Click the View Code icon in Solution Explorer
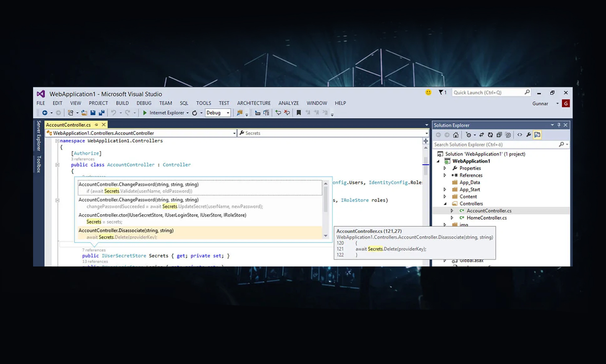The height and width of the screenshot is (364, 606). [x=520, y=135]
